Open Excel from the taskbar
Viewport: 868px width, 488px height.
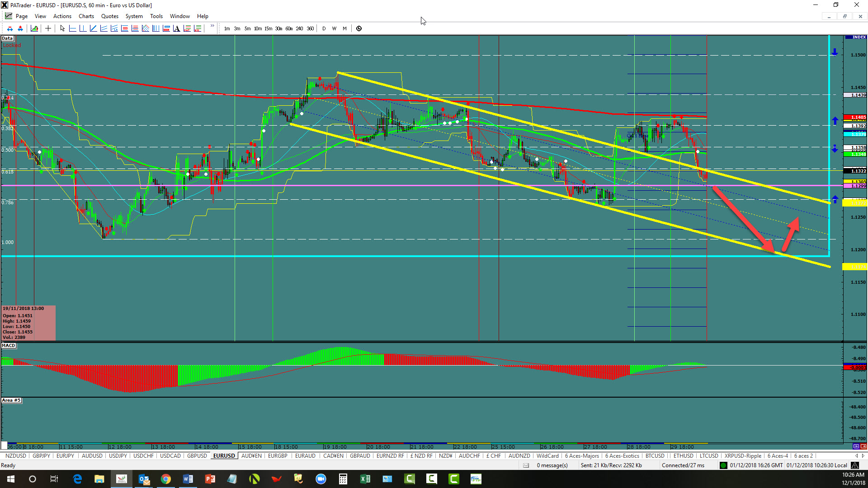[x=365, y=479]
